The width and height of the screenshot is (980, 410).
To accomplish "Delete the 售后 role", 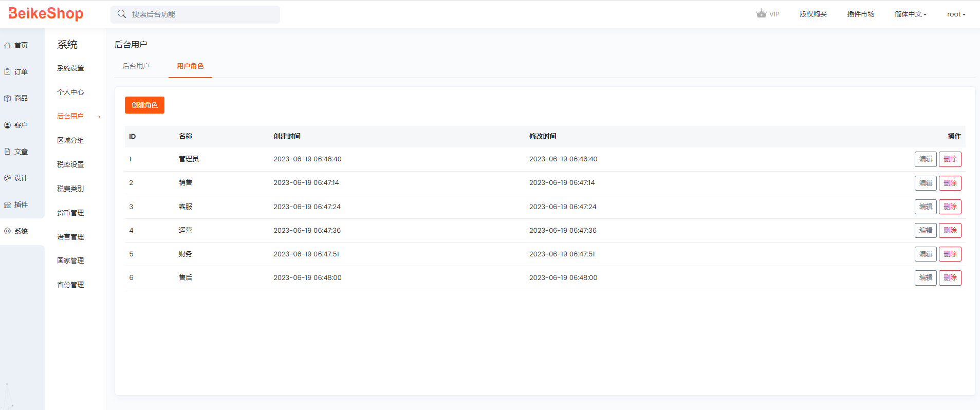I will point(950,278).
